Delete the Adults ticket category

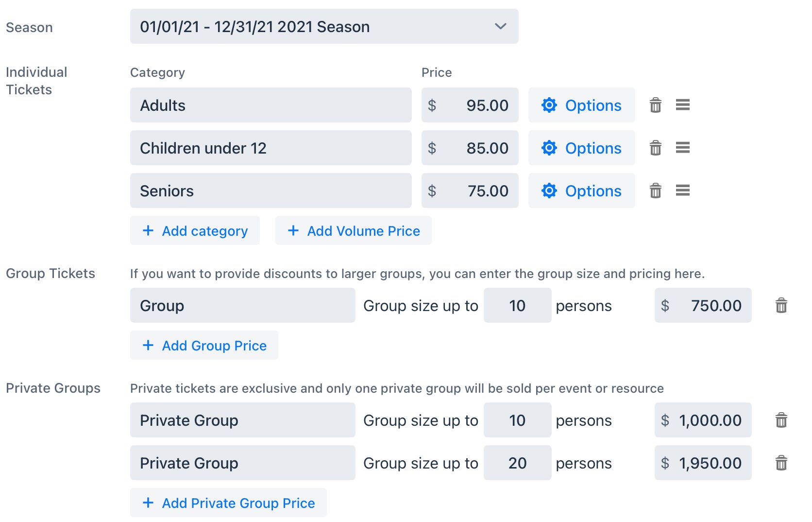click(655, 105)
